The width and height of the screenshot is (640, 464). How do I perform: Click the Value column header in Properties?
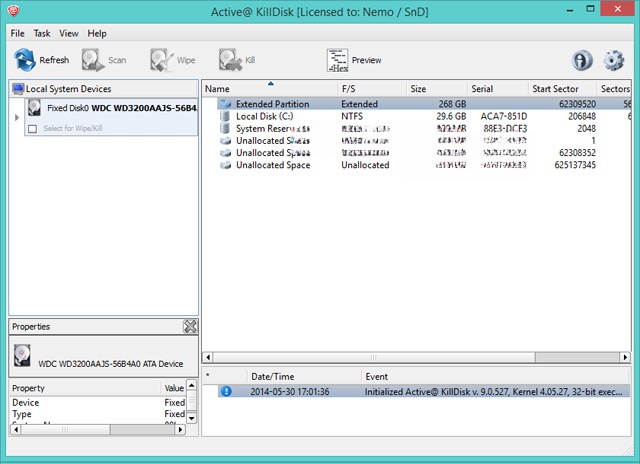(174, 388)
